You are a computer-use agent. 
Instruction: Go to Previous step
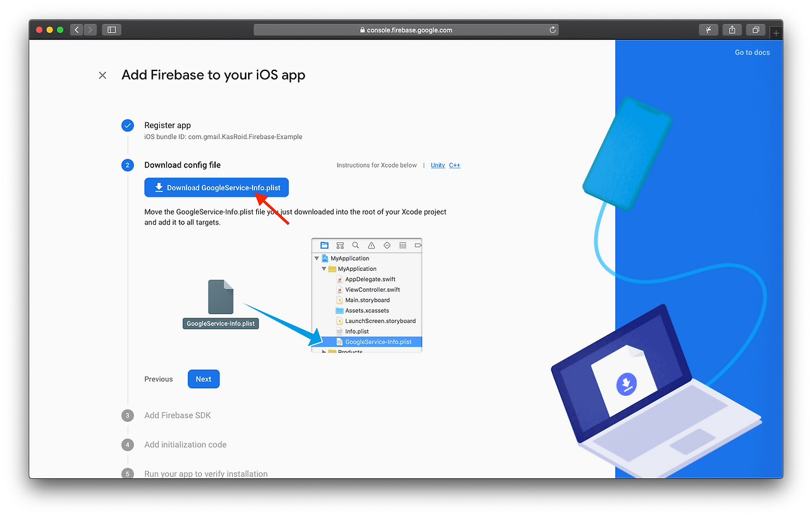(159, 379)
